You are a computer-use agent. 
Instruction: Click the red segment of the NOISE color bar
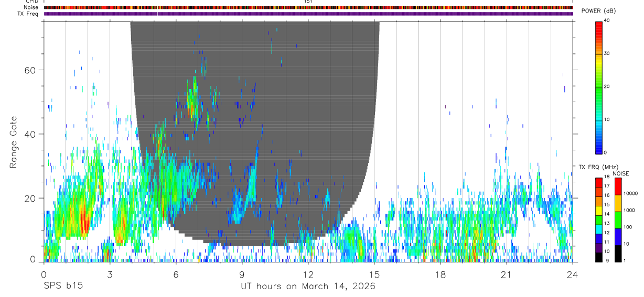(618, 186)
